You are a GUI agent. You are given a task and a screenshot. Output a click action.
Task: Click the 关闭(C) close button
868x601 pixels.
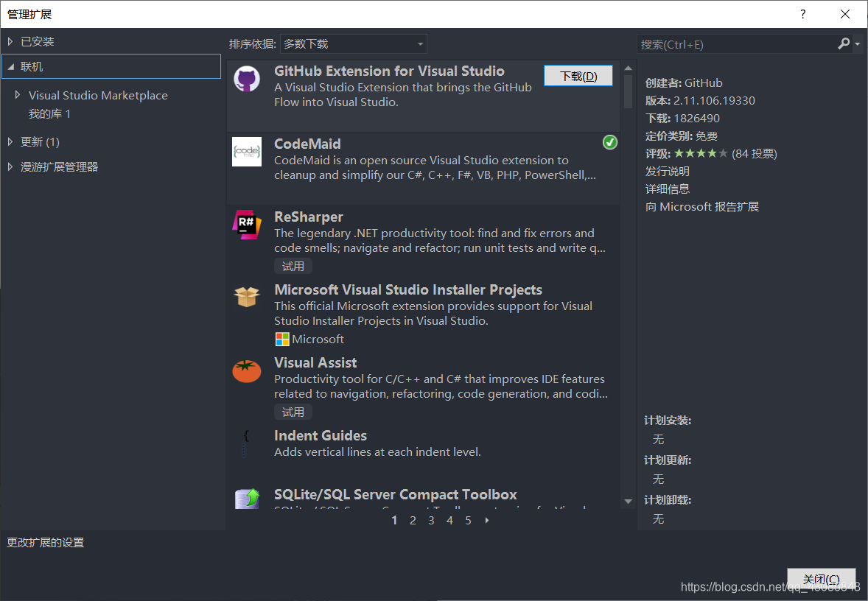821,579
